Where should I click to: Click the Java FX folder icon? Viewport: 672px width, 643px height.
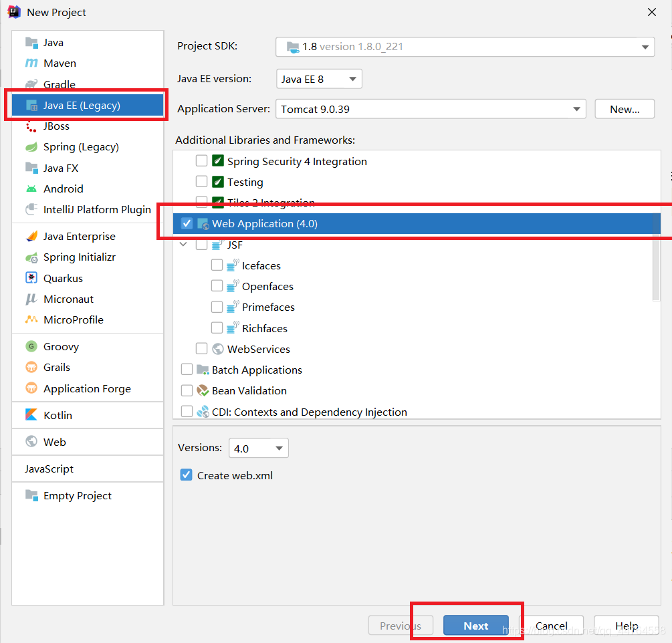(31, 168)
